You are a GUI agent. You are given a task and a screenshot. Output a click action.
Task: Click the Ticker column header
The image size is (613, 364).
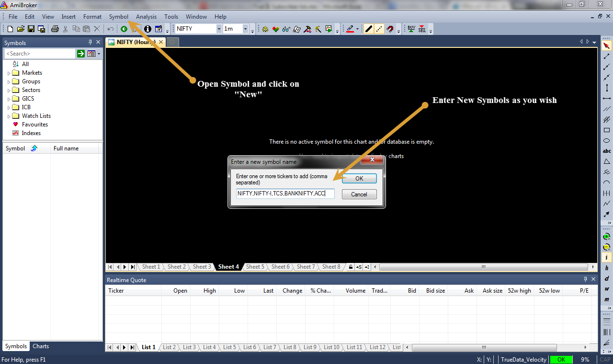133,290
